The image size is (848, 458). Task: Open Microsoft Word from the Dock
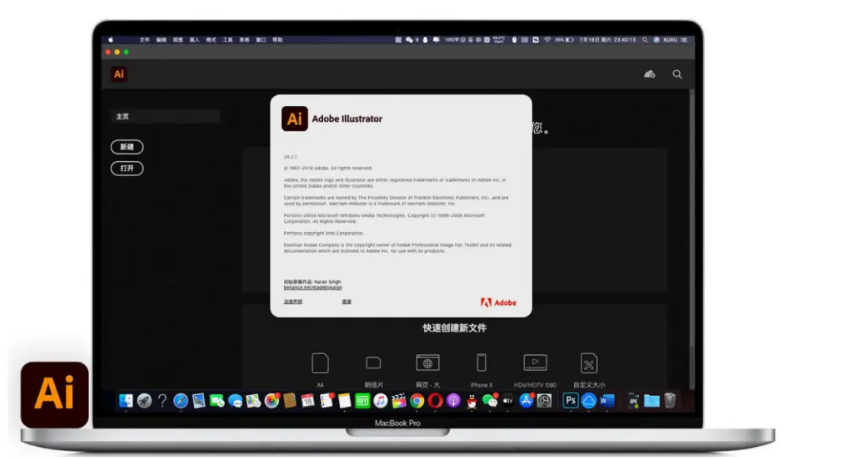607,401
